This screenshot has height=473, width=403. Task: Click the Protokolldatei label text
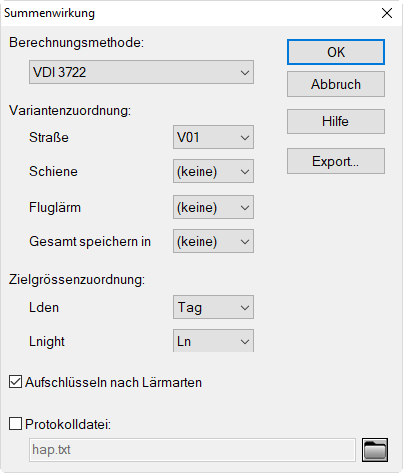tap(68, 424)
